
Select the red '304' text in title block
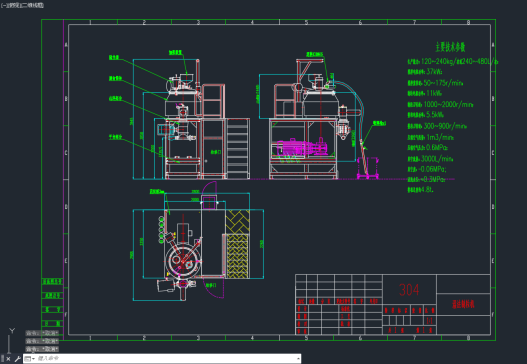pyautogui.click(x=409, y=289)
